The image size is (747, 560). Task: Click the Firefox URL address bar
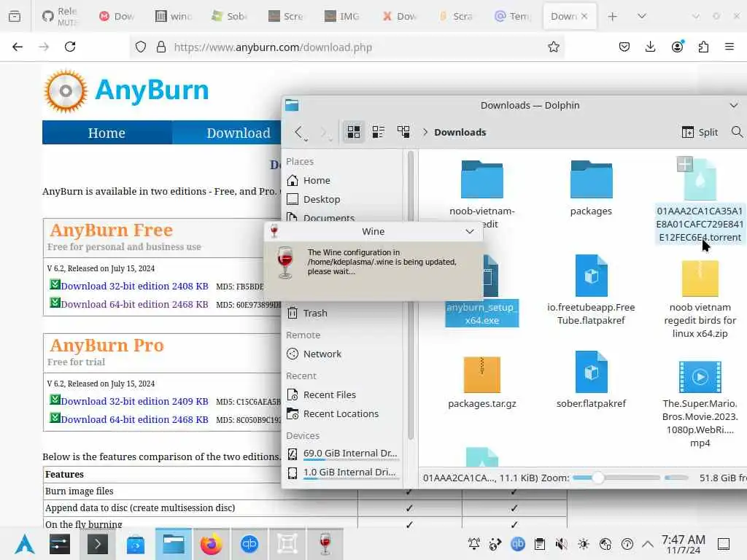(x=347, y=47)
